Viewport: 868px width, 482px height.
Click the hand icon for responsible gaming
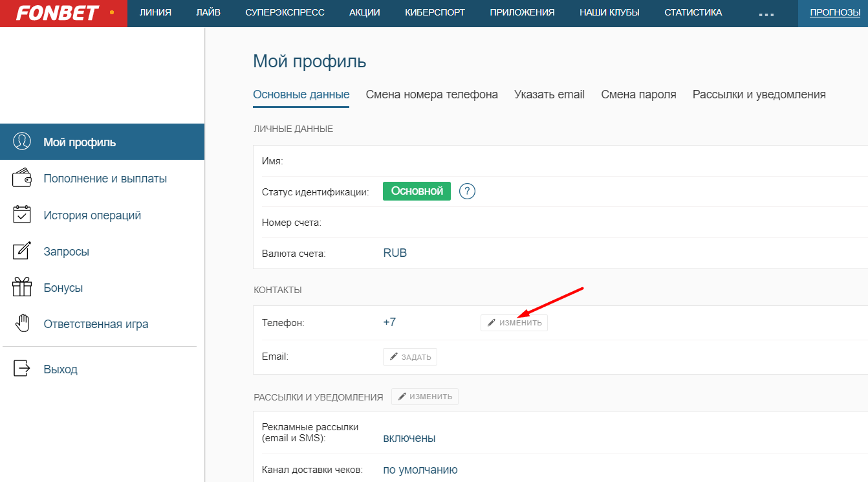coord(22,323)
